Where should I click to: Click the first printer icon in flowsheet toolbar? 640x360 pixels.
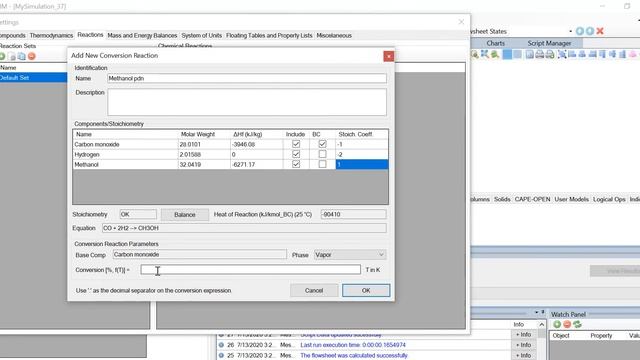click(540, 54)
